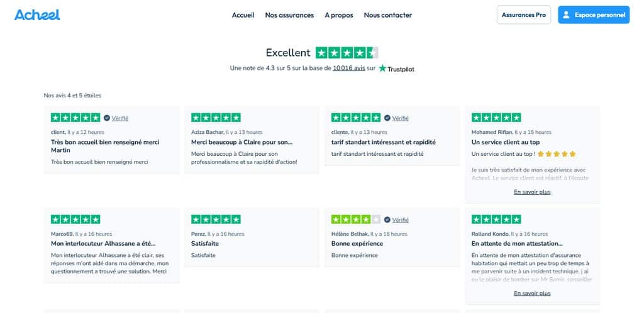Viewport: 644px width, 313px height.
Task: Click the large Excellent star rating
Action: (347, 53)
